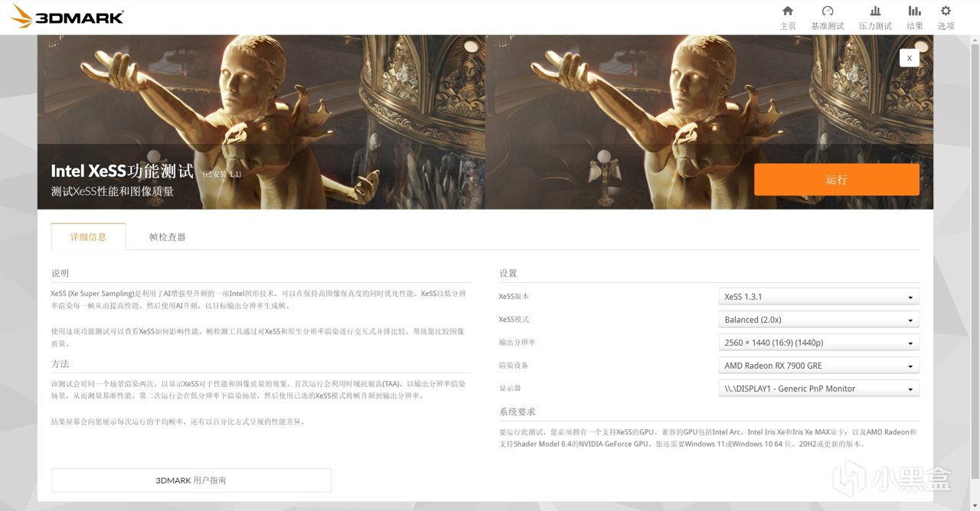The width and height of the screenshot is (980, 511).
Task: Switch to the 详细信息 tab
Action: click(88, 236)
